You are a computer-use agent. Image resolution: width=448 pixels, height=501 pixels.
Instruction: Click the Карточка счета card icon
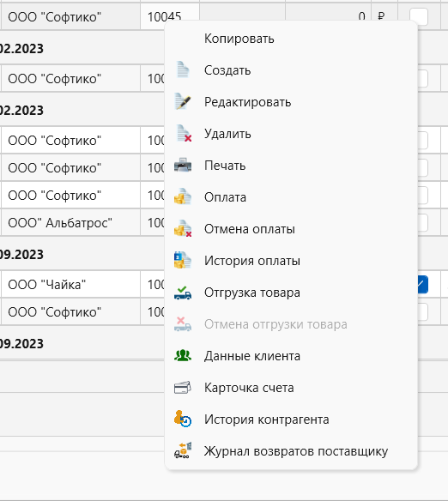pos(183,387)
